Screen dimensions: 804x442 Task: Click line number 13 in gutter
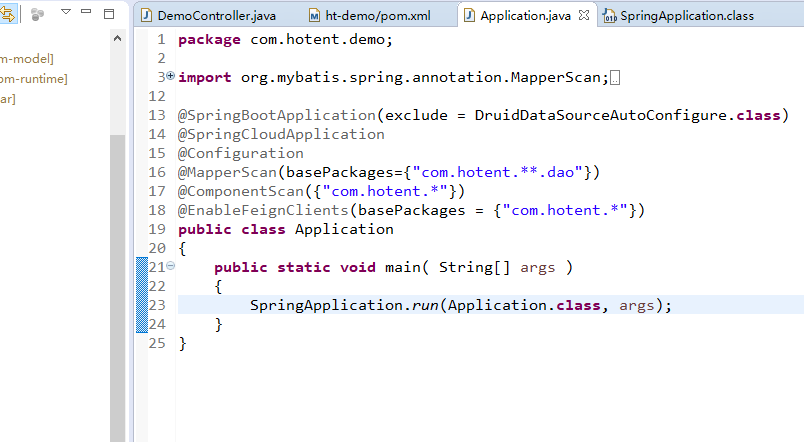157,115
